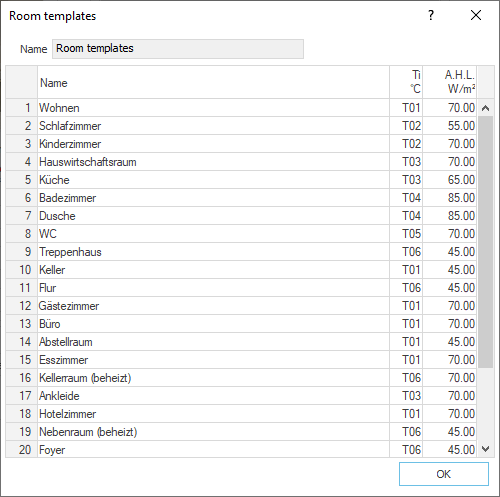Select the Treppenhaus template row

(241, 252)
